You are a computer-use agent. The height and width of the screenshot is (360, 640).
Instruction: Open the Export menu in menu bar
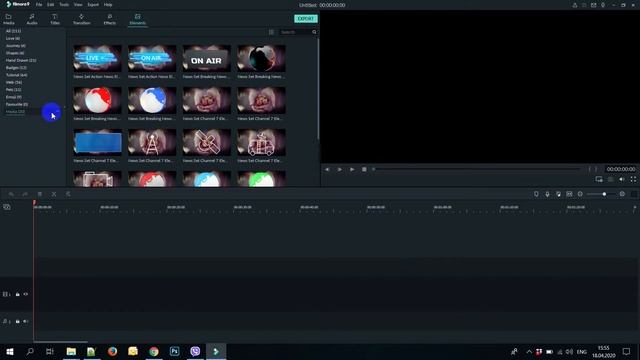pyautogui.click(x=93, y=5)
